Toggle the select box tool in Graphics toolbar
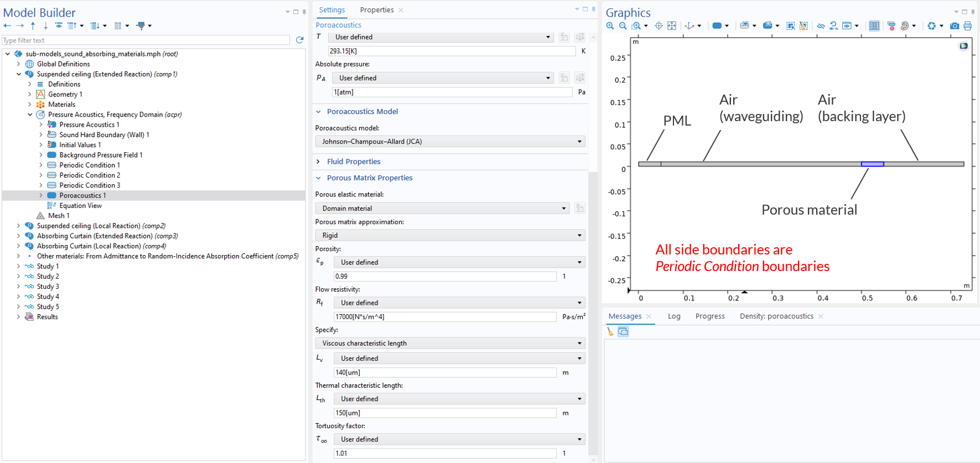 tap(790, 26)
